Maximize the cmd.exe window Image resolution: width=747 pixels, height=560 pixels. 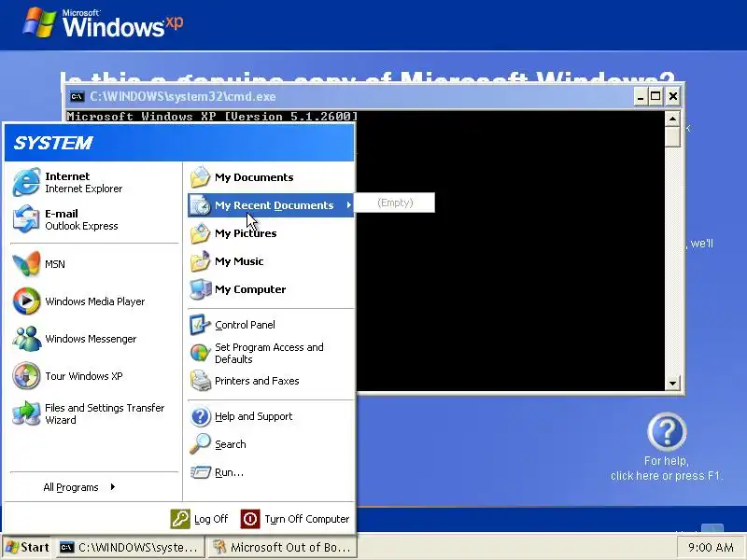655,97
